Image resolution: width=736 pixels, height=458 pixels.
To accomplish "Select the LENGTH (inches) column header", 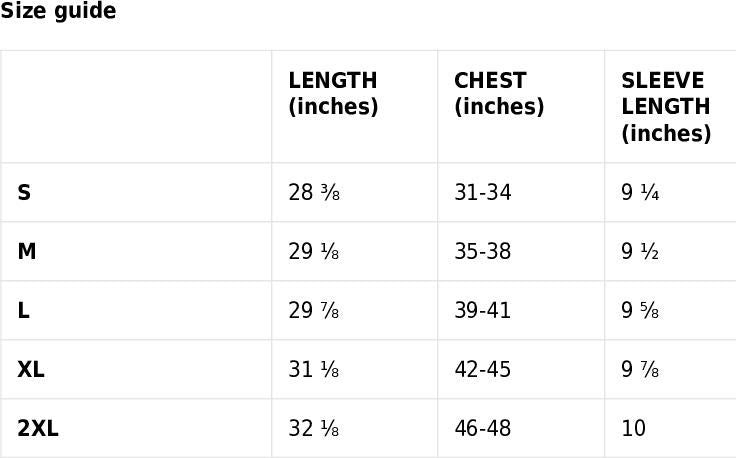I will pos(333,94).
